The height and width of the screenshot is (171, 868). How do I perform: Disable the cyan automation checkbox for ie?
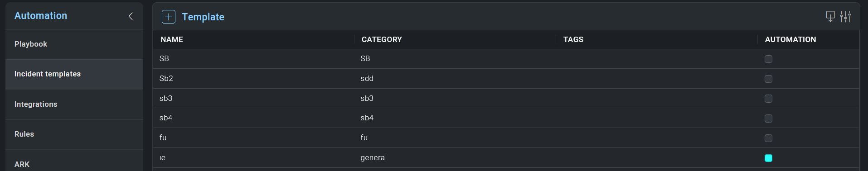[768, 158]
